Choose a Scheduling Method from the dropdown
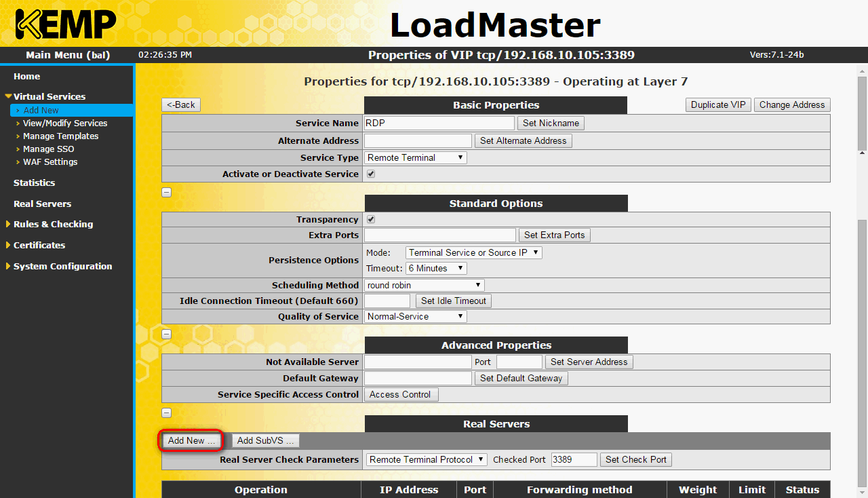Image resolution: width=868 pixels, height=498 pixels. pos(424,286)
